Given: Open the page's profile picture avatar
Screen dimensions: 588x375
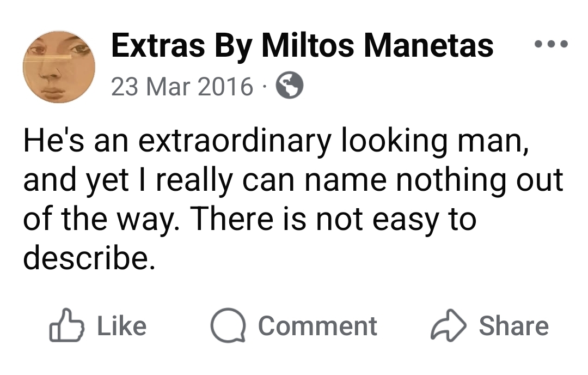Looking at the screenshot, I should click(x=59, y=66).
